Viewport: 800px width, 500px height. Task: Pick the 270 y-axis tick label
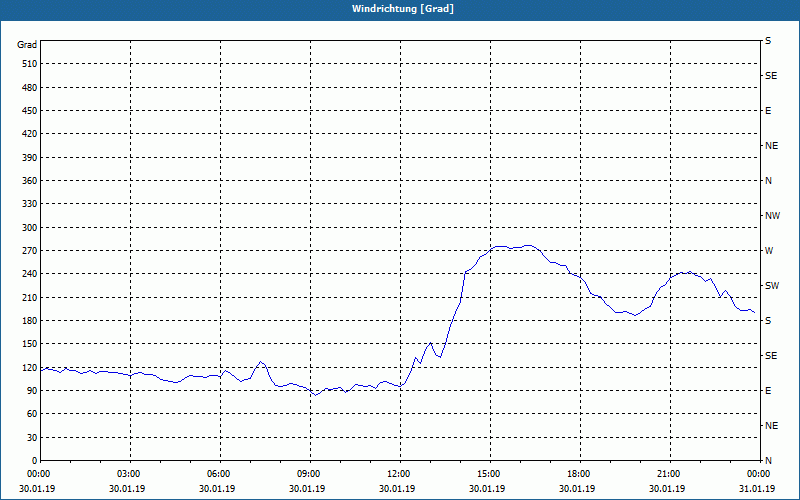30,251
